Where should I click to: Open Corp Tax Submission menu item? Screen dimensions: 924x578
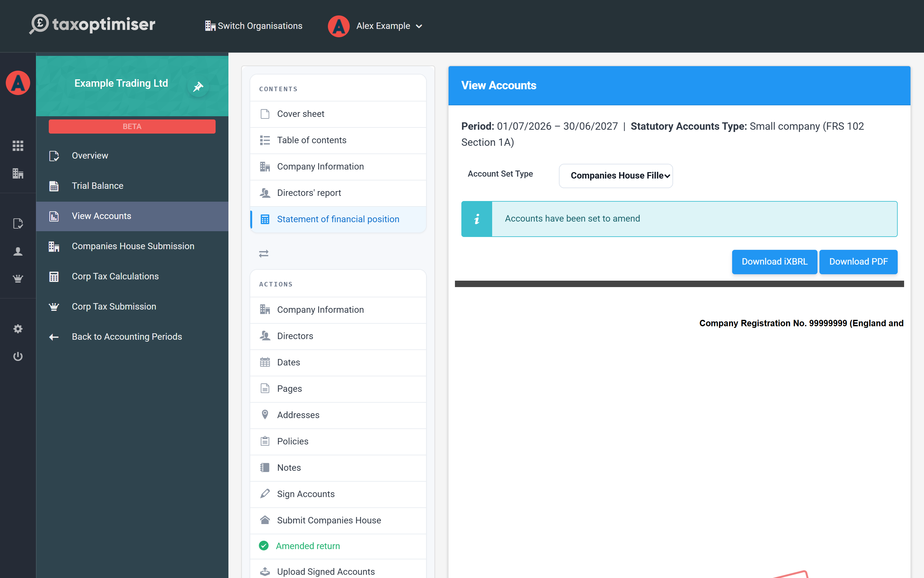(132, 307)
